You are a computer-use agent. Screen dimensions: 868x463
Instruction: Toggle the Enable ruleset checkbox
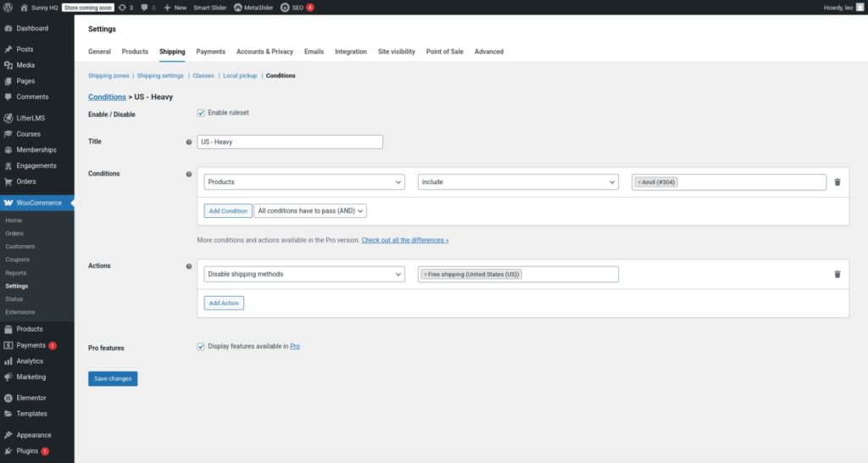click(x=200, y=113)
